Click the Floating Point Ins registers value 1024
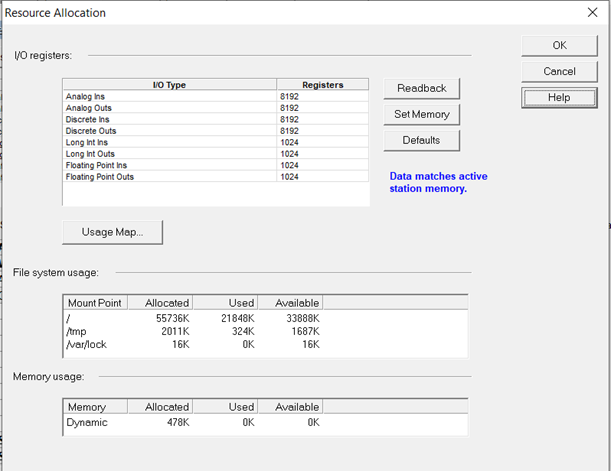611x471 pixels. click(x=289, y=165)
